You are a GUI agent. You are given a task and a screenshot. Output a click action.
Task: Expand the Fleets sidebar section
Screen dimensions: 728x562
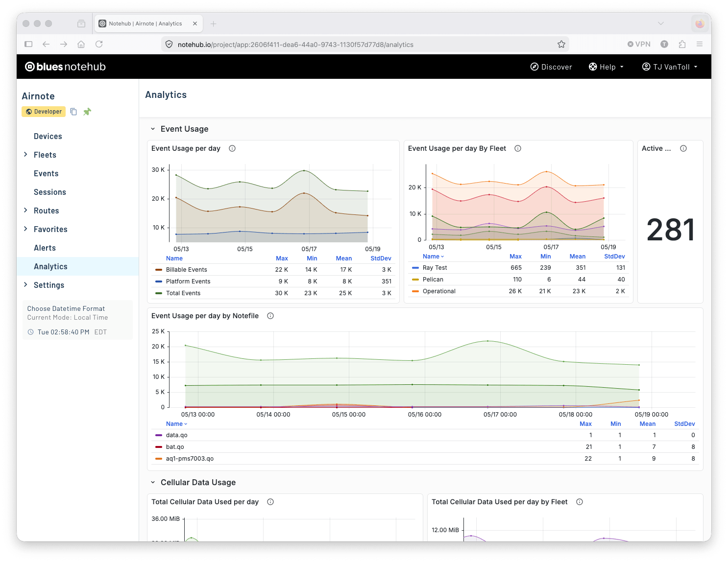click(x=25, y=155)
